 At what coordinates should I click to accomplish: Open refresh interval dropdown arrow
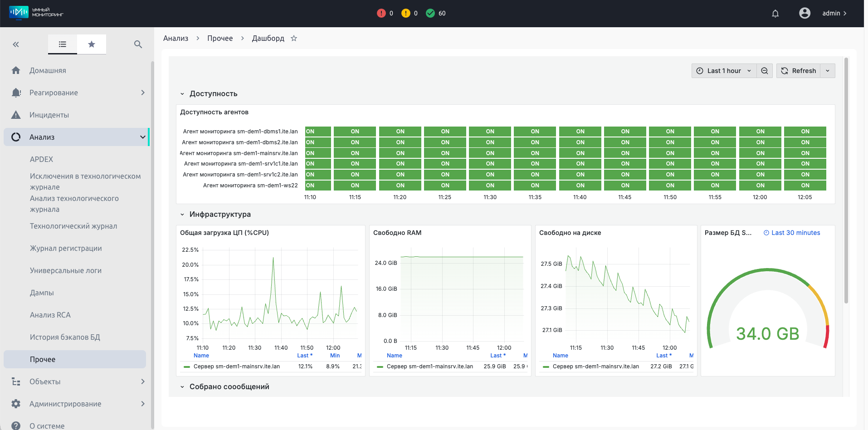(828, 71)
